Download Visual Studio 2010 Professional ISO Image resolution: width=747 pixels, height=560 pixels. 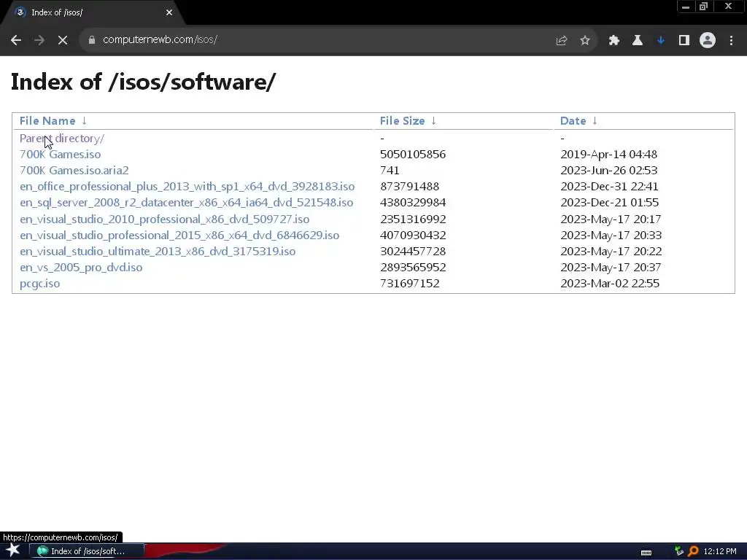coord(164,219)
